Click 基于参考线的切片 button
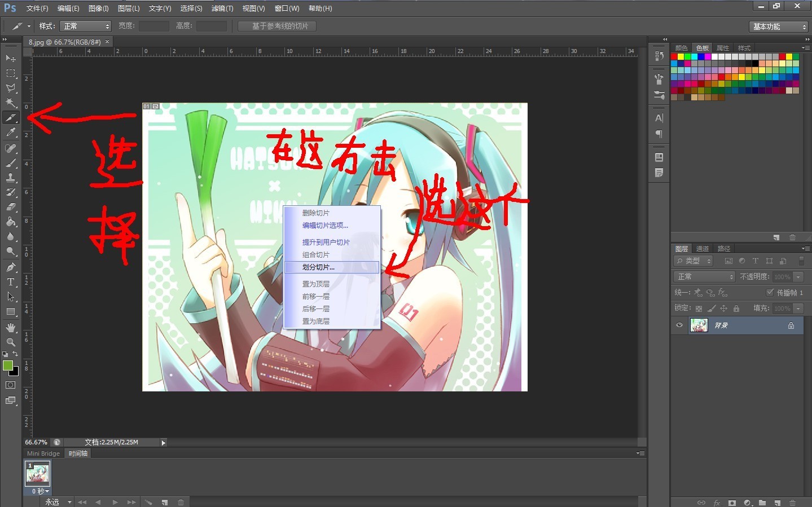 pos(278,26)
